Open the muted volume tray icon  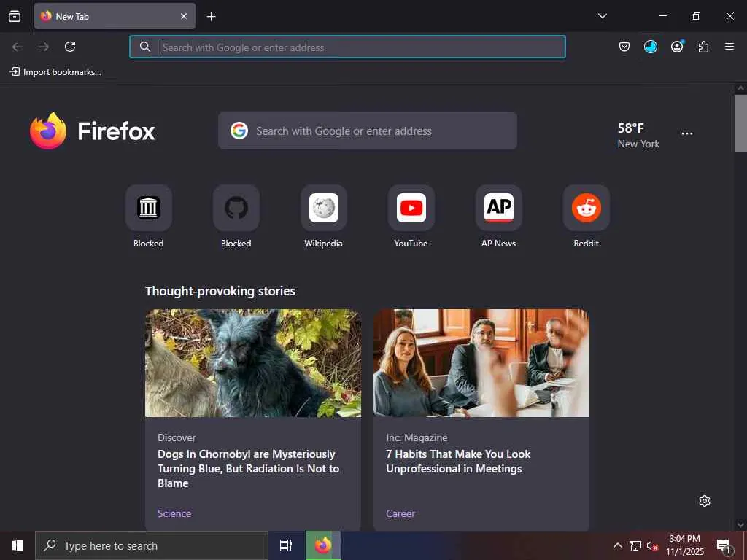[651, 545]
